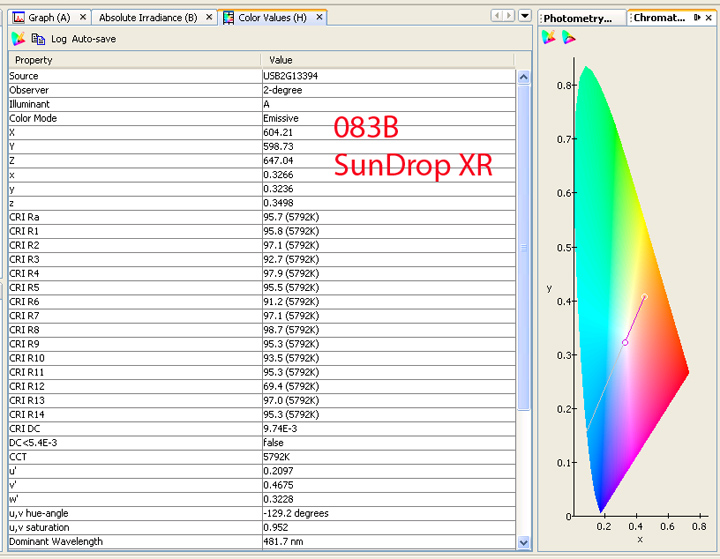Click the scrollbar down arrow in property table

click(524, 542)
